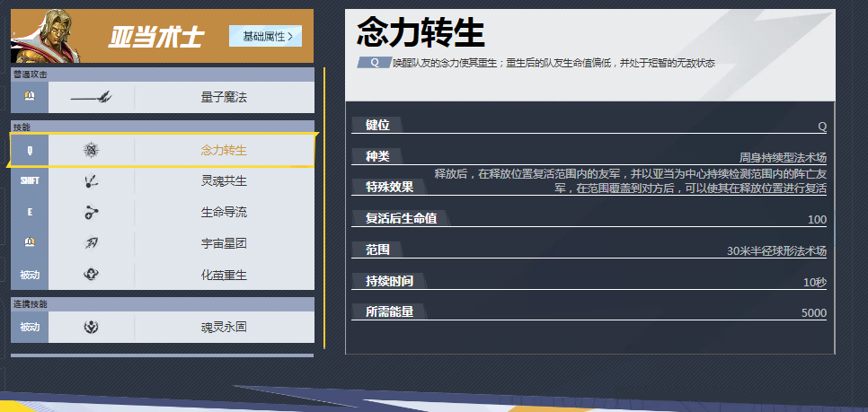The image size is (868, 412).
Task: Click the 灵魂共生 skill icon
Action: tap(91, 181)
